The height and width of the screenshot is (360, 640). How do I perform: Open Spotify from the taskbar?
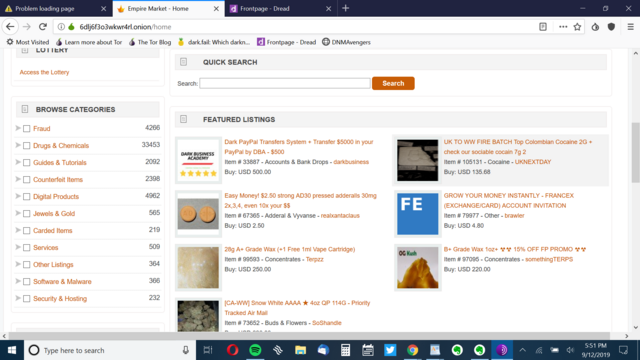tap(255, 350)
